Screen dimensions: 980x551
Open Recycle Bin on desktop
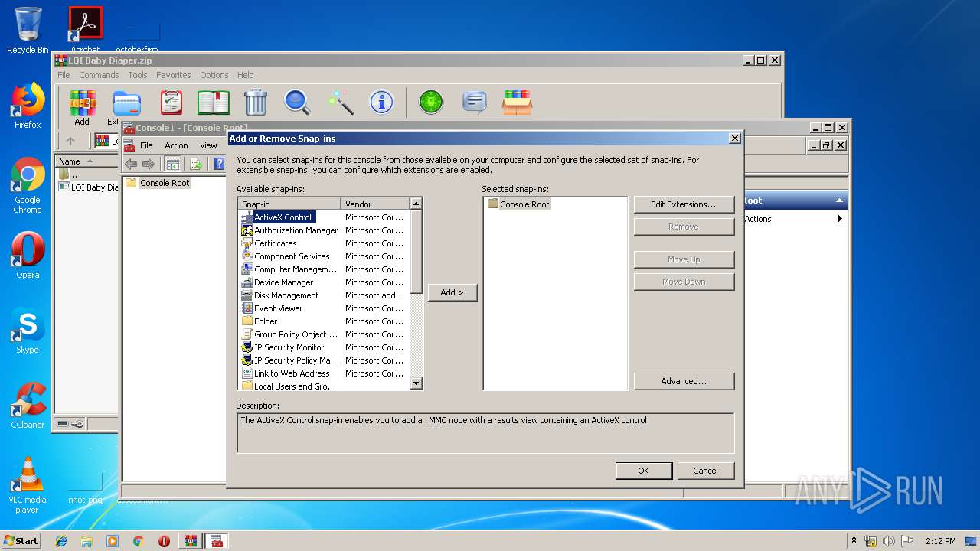click(28, 31)
